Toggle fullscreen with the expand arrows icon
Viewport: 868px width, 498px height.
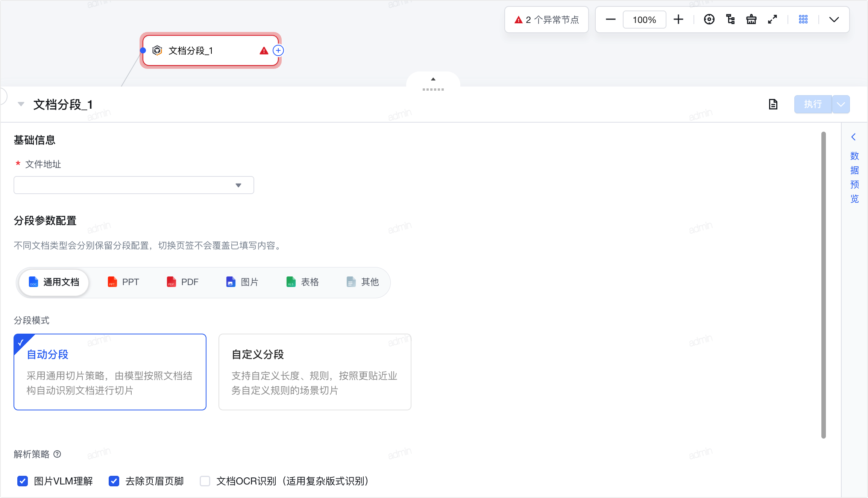pyautogui.click(x=772, y=20)
